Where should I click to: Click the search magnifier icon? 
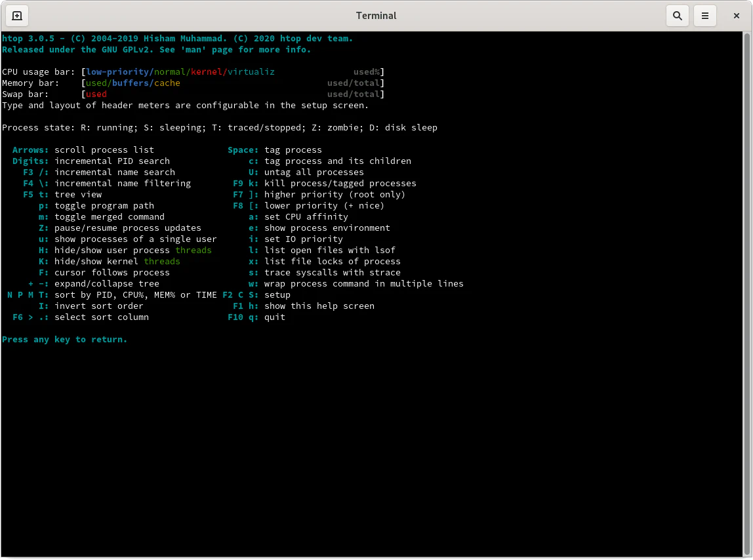coord(678,16)
